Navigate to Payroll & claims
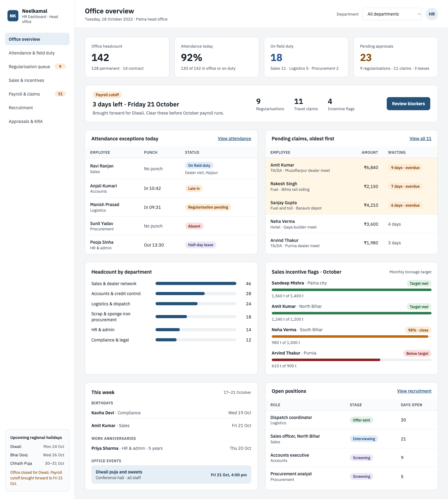 [37, 94]
